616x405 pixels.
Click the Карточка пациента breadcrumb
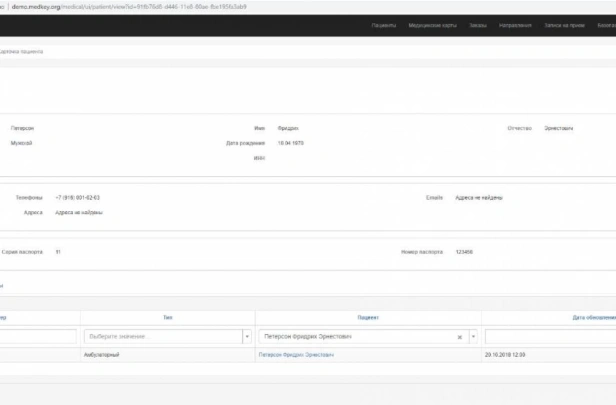[21, 51]
